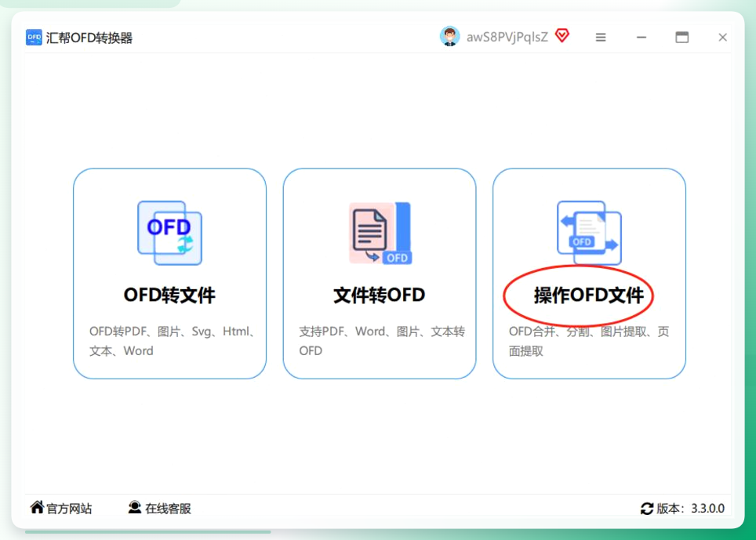Image resolution: width=756 pixels, height=540 pixels.
Task: Click the customer service headset icon
Action: coord(135,507)
